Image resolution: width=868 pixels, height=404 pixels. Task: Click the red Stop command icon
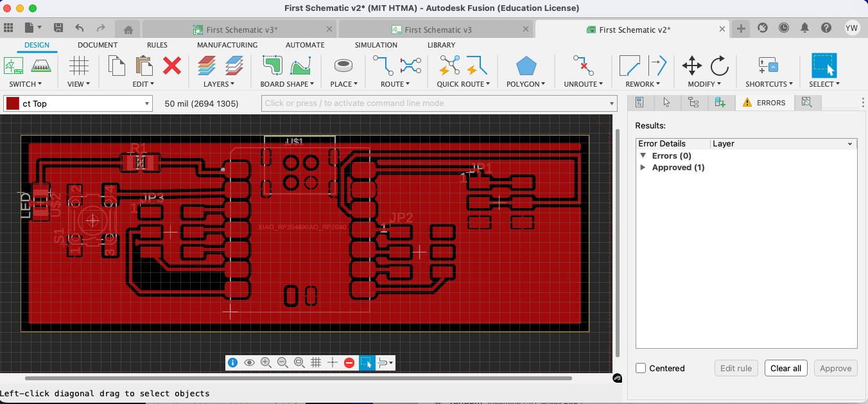point(349,363)
